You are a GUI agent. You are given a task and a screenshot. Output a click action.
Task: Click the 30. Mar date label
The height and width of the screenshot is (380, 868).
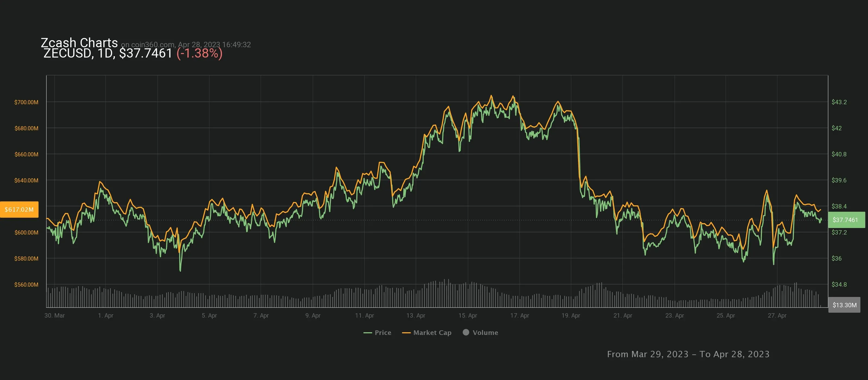click(55, 316)
